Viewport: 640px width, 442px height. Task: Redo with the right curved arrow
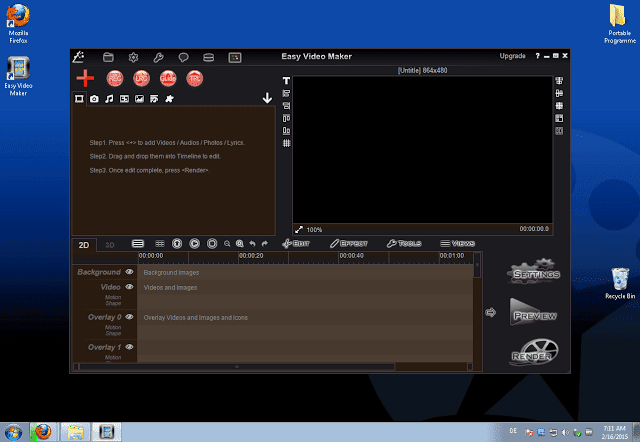point(264,244)
